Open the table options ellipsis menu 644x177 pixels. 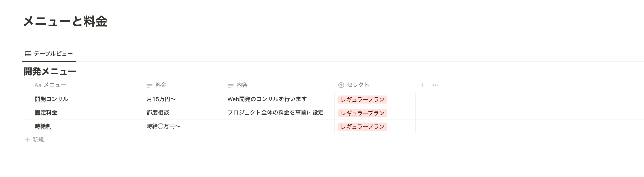coord(435,85)
